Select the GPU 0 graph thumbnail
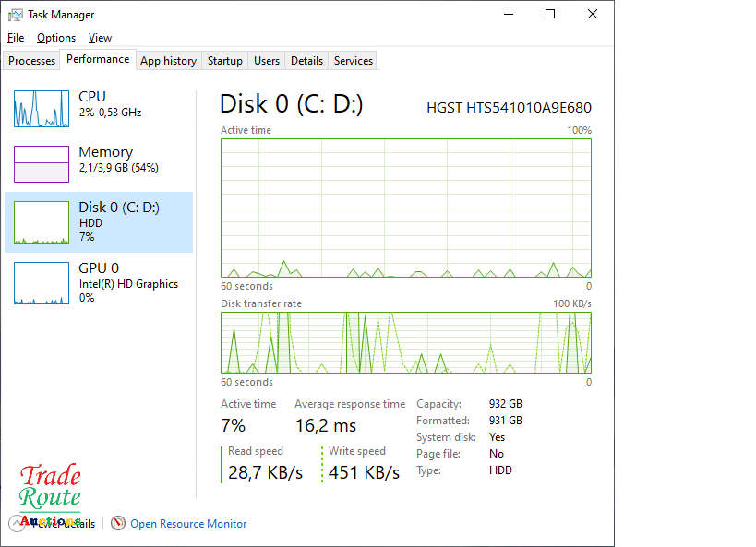Image resolution: width=756 pixels, height=547 pixels. [42, 283]
